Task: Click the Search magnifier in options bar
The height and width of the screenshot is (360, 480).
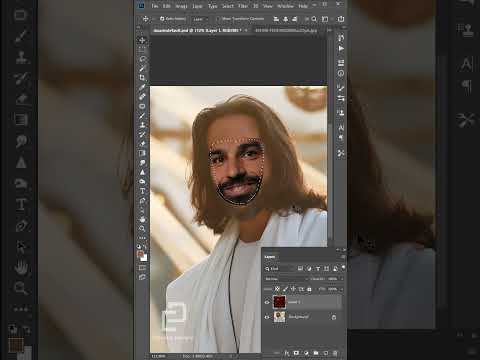Action: [x=314, y=19]
